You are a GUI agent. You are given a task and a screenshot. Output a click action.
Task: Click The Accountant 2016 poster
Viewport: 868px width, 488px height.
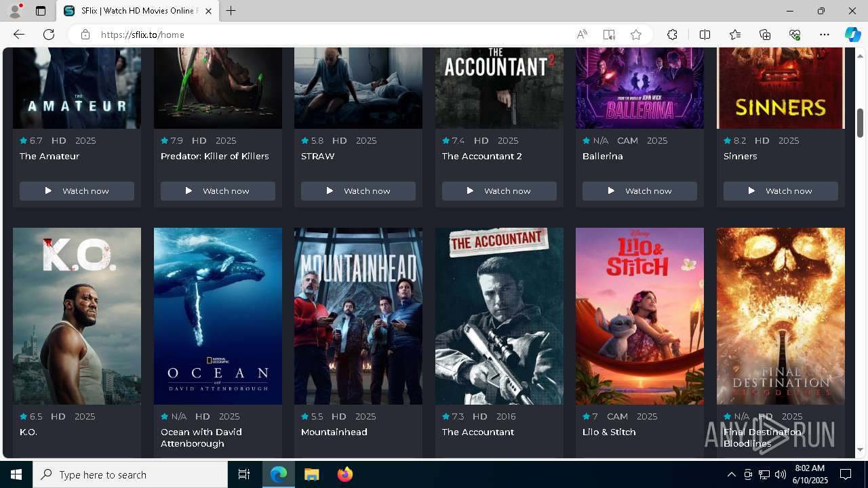pyautogui.click(x=499, y=316)
